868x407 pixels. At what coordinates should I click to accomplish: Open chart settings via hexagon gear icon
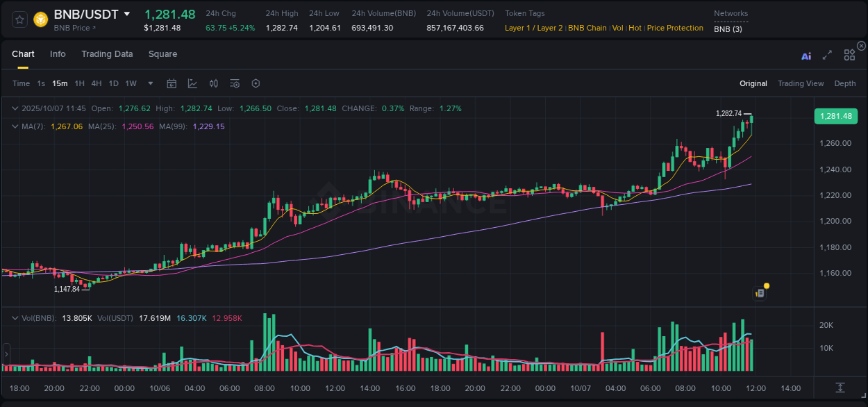click(256, 83)
